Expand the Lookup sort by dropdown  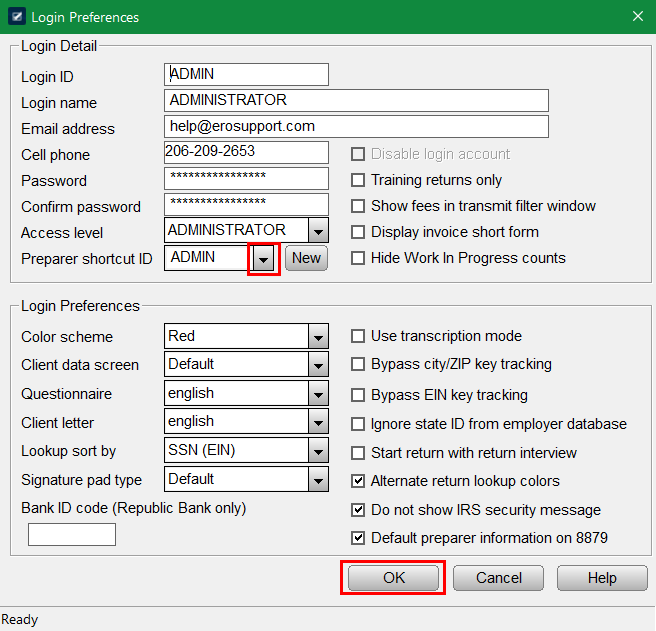(x=317, y=451)
